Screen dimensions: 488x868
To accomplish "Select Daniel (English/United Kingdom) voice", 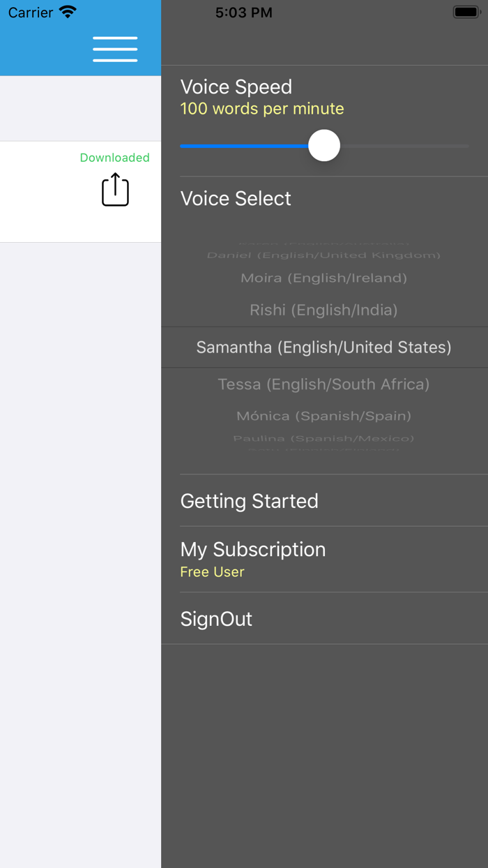I will 323,255.
